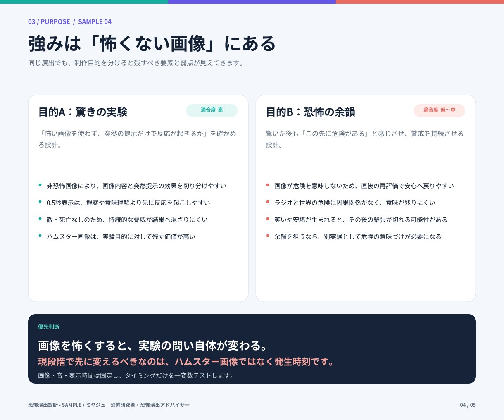Screen dimensions: 504x420
Task: Click the 目的B description starting 驚いた後も
Action: (x=365, y=139)
